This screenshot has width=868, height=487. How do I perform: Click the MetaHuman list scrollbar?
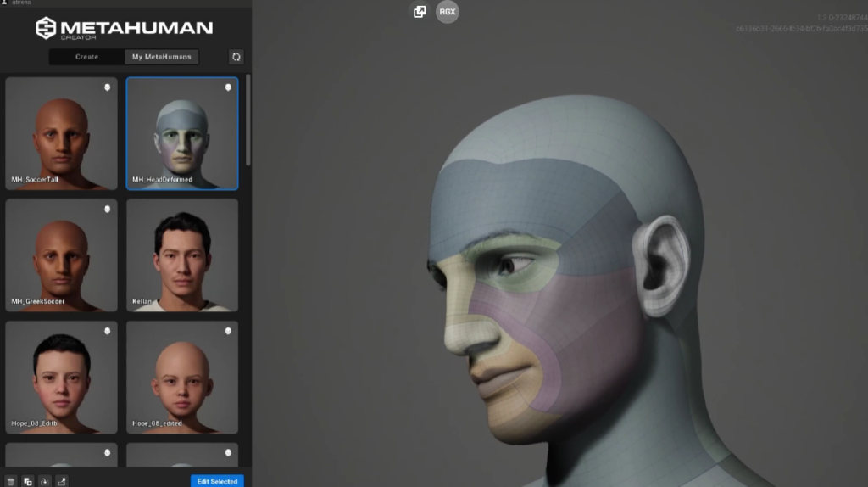248,119
